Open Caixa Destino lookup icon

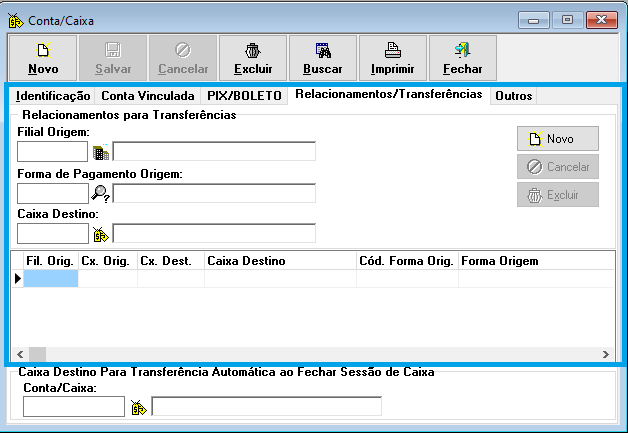click(x=100, y=235)
